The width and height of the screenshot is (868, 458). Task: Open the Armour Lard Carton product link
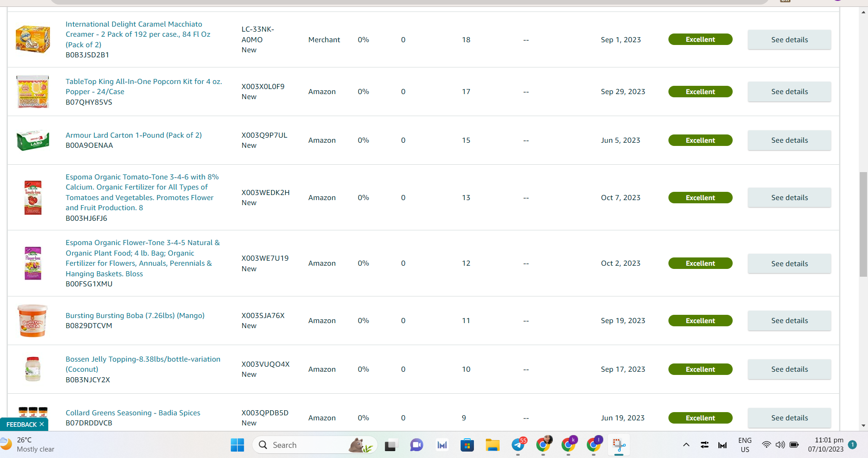pos(134,135)
